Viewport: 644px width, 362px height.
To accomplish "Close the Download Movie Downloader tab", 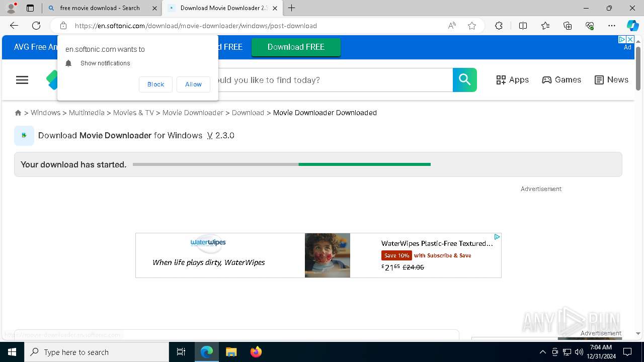I will click(x=275, y=8).
